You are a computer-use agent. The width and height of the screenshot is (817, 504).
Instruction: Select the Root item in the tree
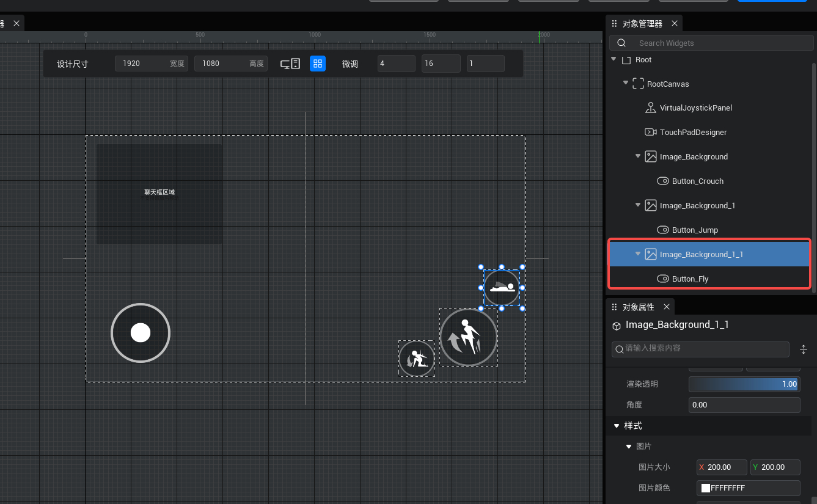[643, 60]
